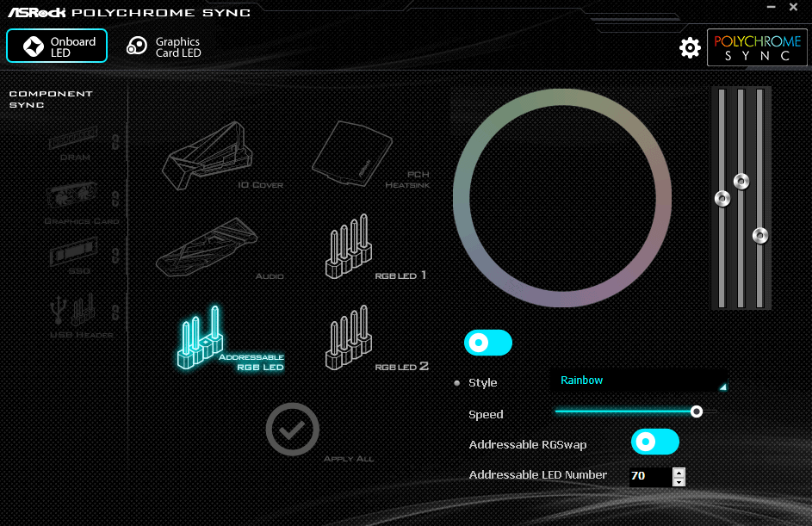Toggle the SSD sync link icon
Screen dimensions: 812x526
(115, 255)
